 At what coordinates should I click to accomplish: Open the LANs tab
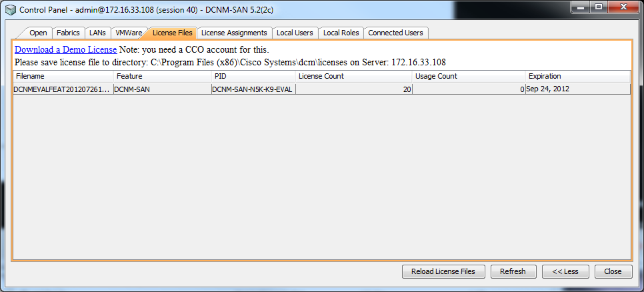point(98,33)
